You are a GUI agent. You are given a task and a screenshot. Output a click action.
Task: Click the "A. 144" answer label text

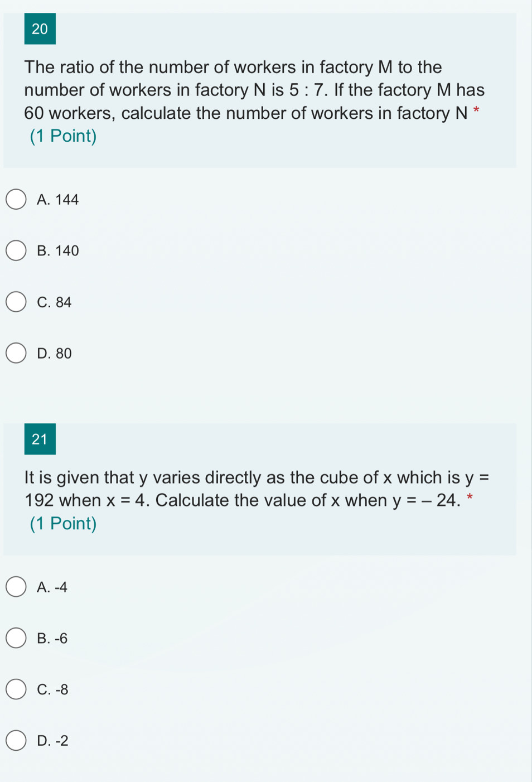coord(58,200)
